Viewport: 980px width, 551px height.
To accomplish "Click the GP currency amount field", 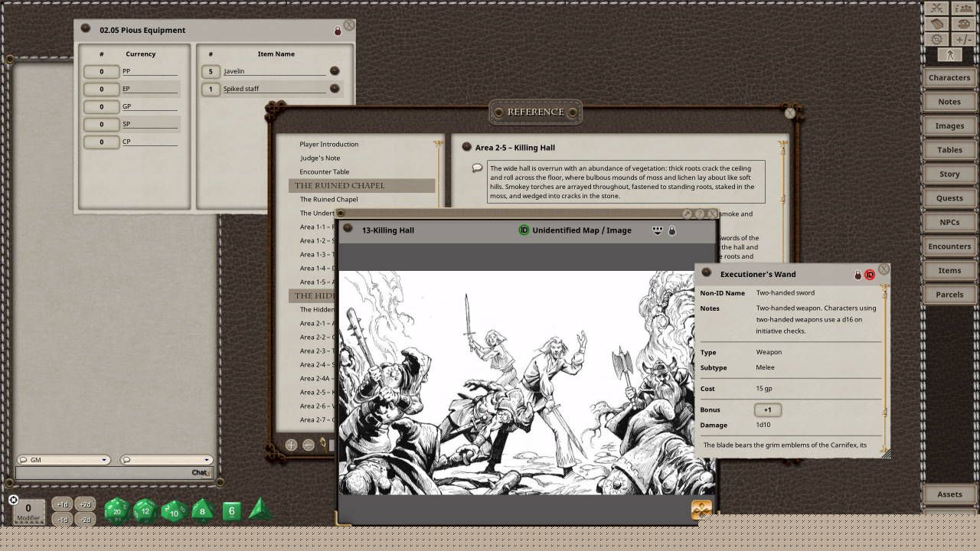I will coord(101,106).
